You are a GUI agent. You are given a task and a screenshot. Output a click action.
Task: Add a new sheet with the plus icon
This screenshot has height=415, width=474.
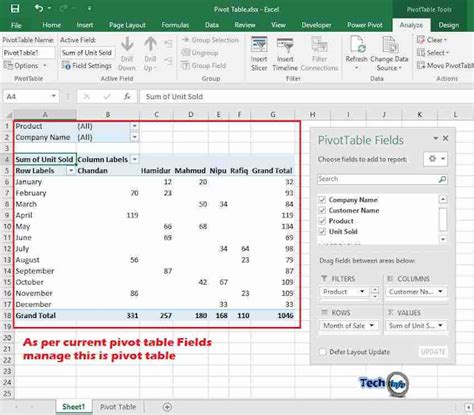pyautogui.click(x=167, y=407)
